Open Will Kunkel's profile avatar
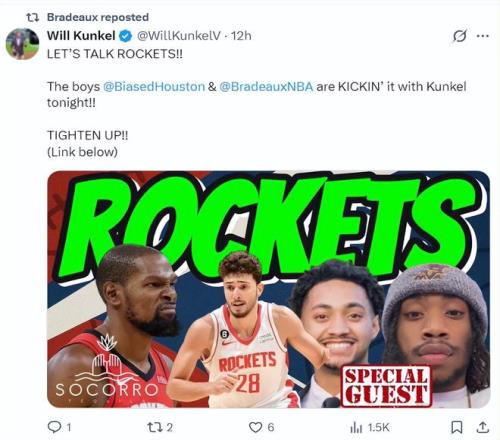This screenshot has width=500, height=440. (x=23, y=44)
